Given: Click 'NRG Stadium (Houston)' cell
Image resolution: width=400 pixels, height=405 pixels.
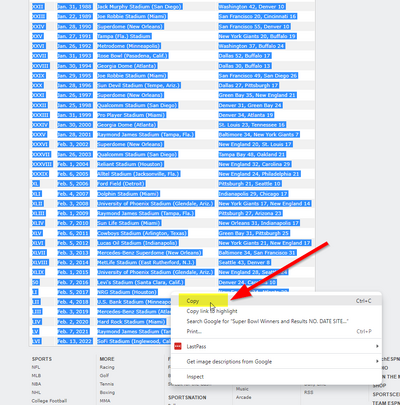Looking at the screenshot, I should 127,292.
